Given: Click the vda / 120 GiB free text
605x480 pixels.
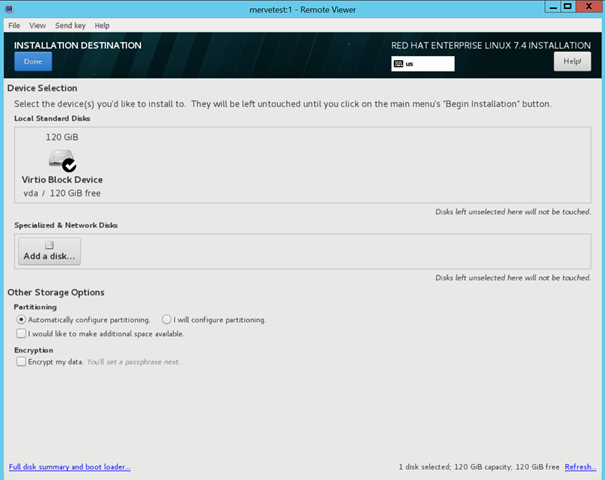Looking at the screenshot, I should 62,193.
